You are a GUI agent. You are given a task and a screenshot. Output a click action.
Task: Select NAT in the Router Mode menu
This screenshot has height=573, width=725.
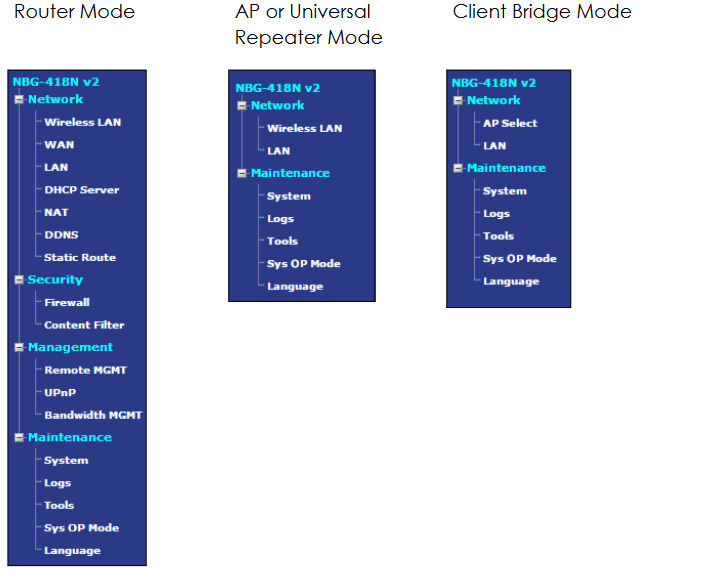tap(56, 212)
